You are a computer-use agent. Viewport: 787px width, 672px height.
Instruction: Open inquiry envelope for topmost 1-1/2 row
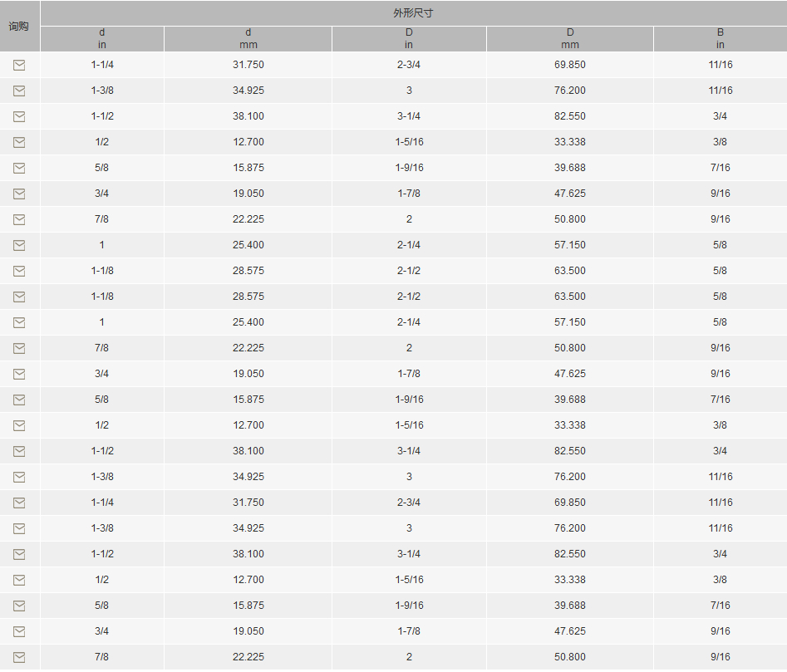pos(19,116)
